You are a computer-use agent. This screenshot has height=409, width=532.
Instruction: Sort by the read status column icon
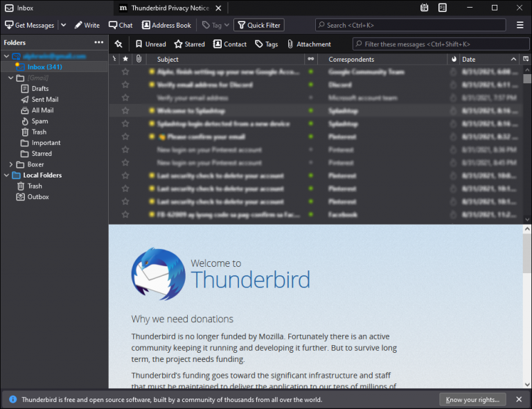click(x=311, y=59)
